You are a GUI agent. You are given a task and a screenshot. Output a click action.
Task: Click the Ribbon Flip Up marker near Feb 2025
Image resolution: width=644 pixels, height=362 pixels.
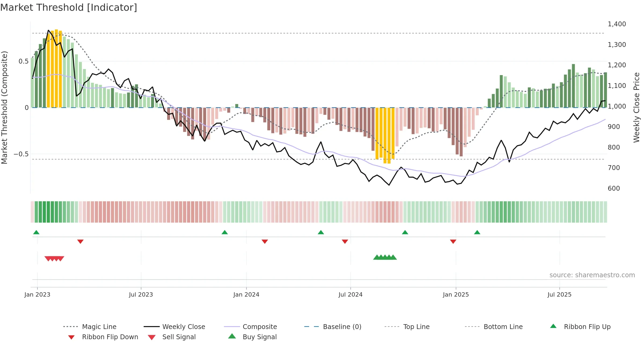tap(477, 232)
